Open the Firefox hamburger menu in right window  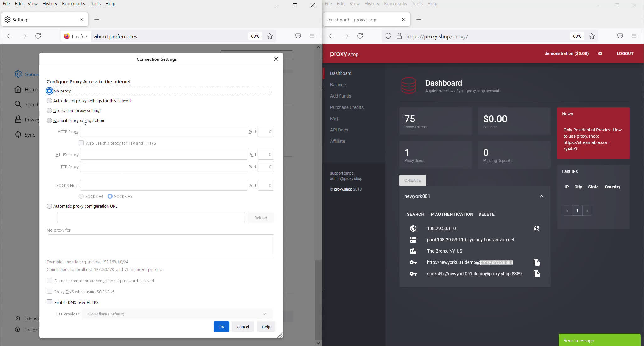click(634, 36)
